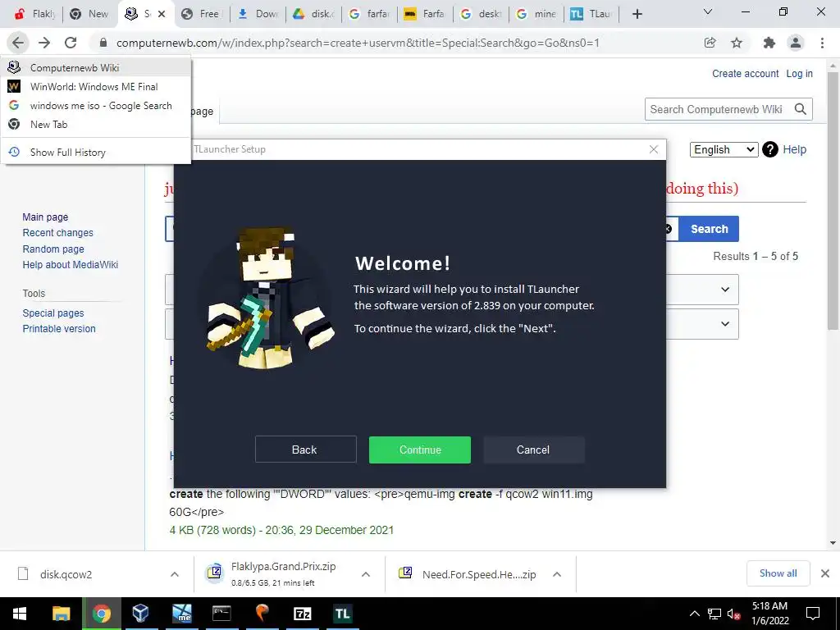Click the address bar URL

358,43
